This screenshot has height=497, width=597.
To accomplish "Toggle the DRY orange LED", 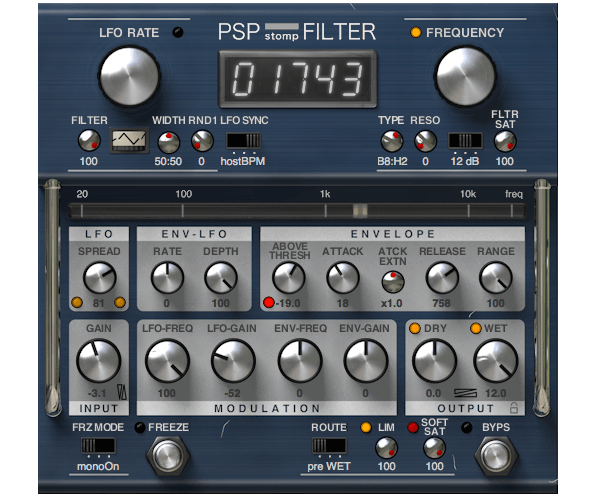I will [415, 328].
